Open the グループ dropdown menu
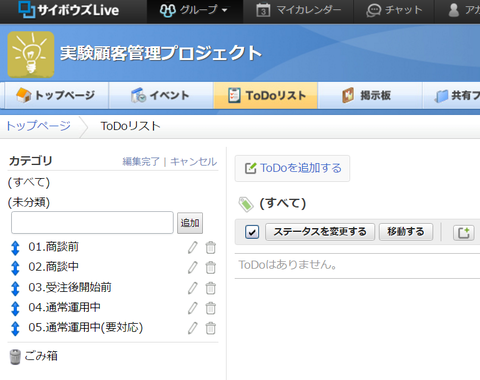Image resolution: width=480 pixels, height=380 pixels. click(x=194, y=10)
